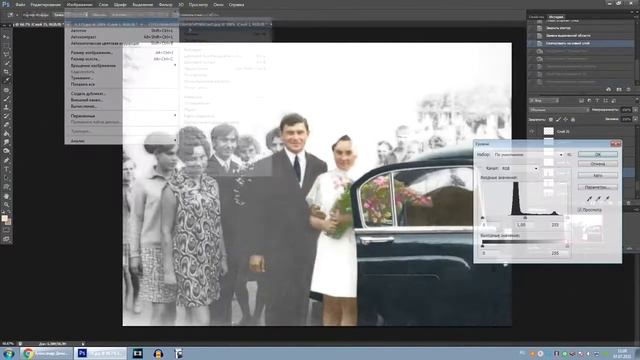This screenshot has height=360, width=640.
Task: Select the Eraser tool
Action: click(x=6, y=124)
